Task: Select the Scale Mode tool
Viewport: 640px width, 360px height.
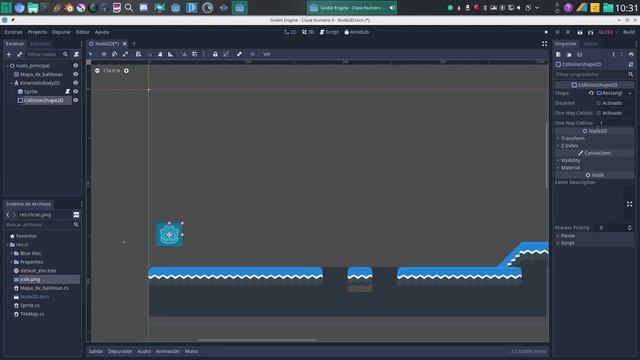Action: [125, 54]
